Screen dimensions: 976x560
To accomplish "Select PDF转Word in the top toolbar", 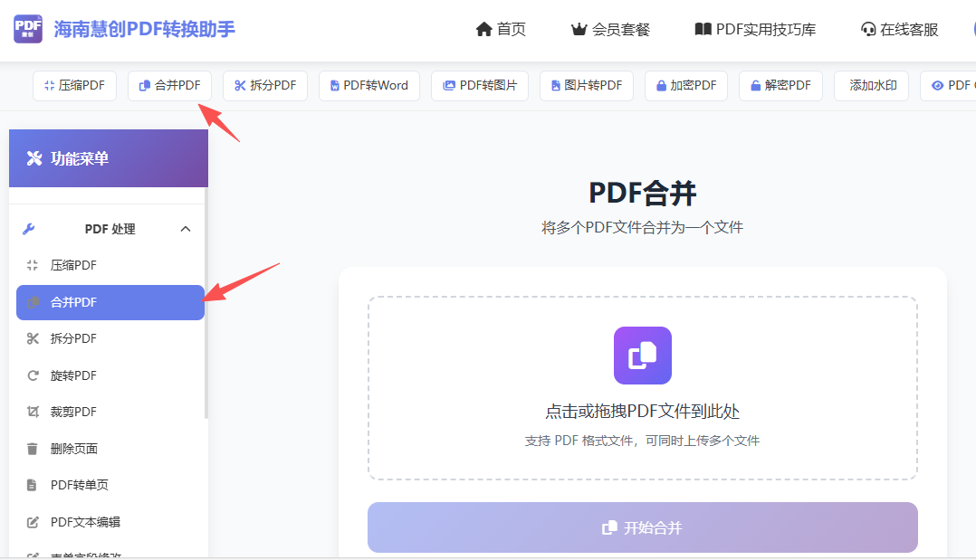I will (369, 85).
